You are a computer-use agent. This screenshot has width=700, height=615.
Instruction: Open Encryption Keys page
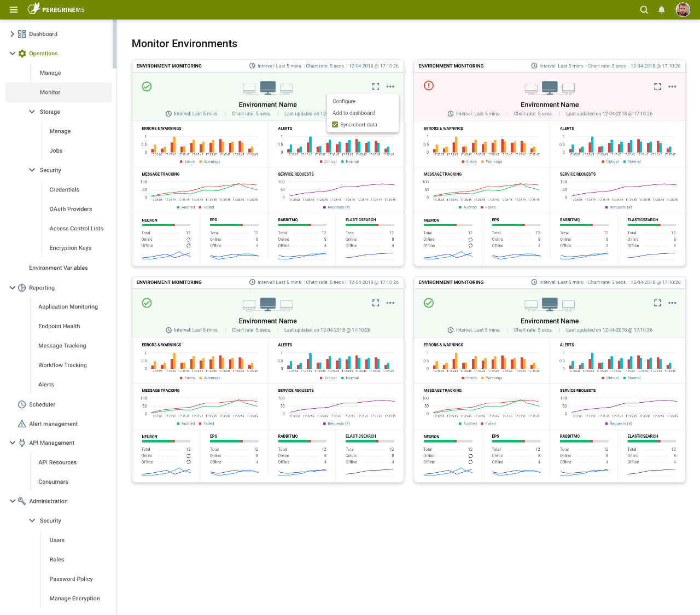tap(71, 248)
